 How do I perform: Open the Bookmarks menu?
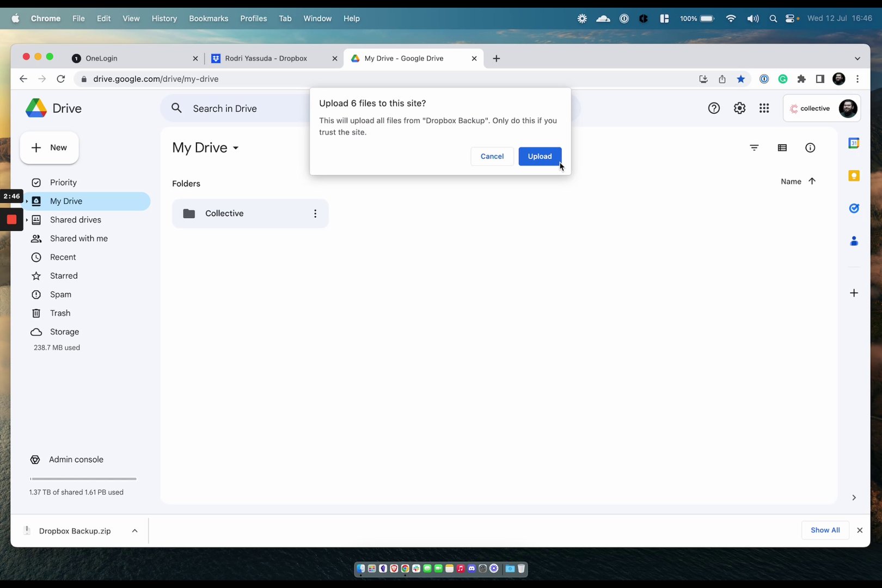(x=209, y=19)
